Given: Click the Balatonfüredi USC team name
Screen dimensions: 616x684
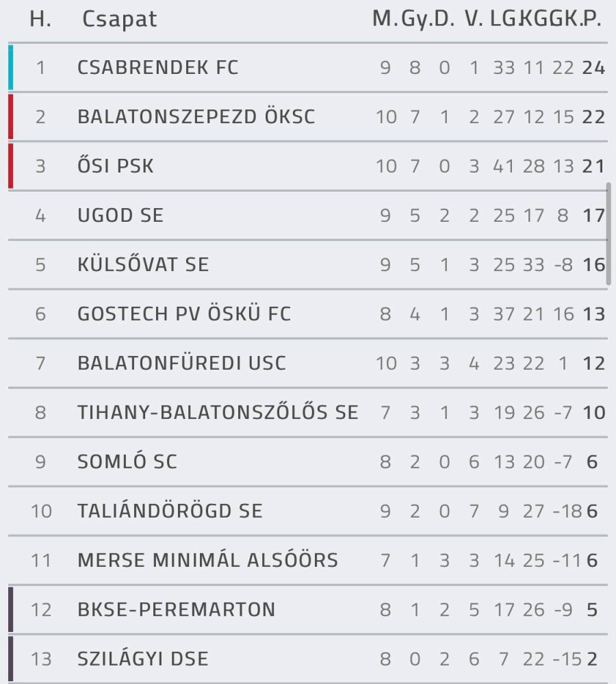Looking at the screenshot, I should tap(181, 364).
